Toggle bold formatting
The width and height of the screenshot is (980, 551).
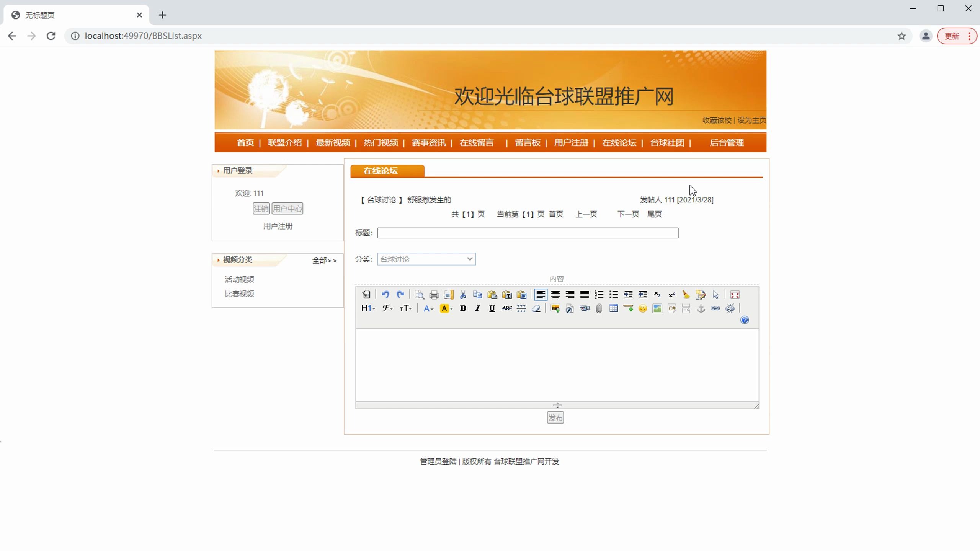(463, 308)
